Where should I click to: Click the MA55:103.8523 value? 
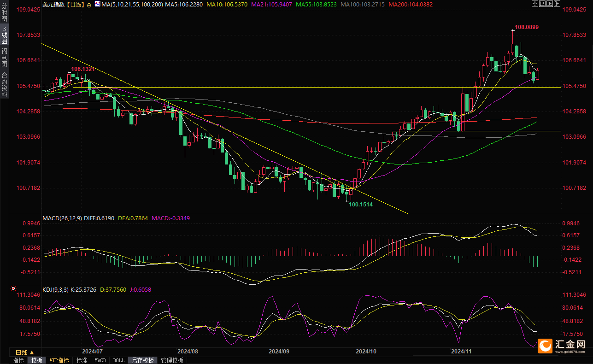click(x=317, y=5)
